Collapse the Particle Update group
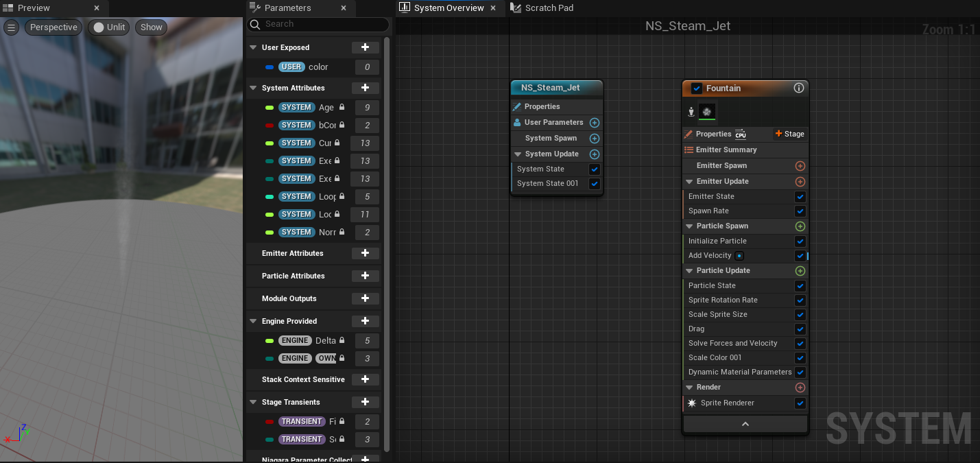The width and height of the screenshot is (980, 463). 689,271
